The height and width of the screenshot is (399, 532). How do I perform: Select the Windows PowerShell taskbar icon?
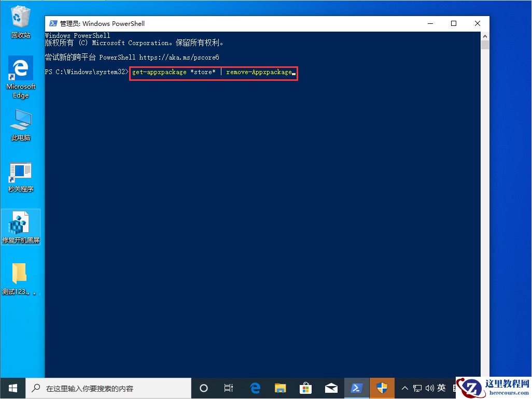(x=357, y=388)
